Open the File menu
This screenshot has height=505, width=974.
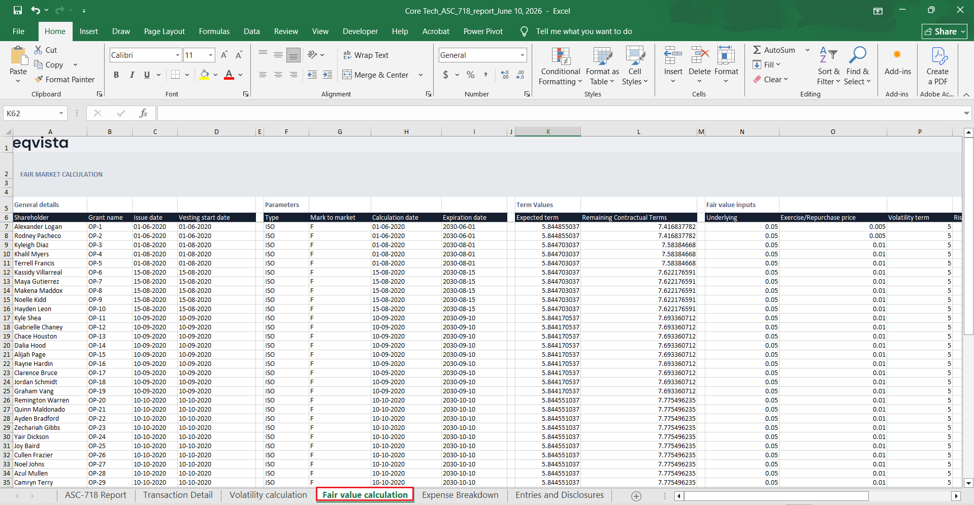(x=19, y=31)
